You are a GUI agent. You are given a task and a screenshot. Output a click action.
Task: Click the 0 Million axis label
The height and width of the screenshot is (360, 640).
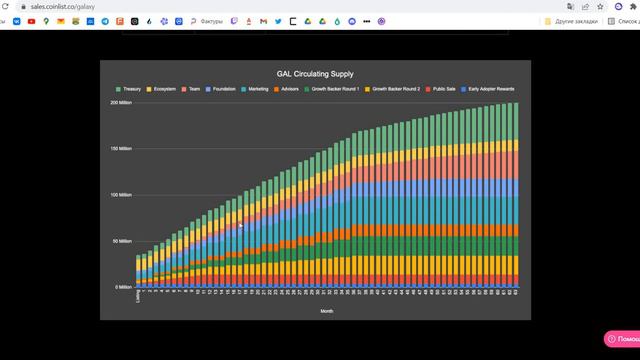coord(123,287)
